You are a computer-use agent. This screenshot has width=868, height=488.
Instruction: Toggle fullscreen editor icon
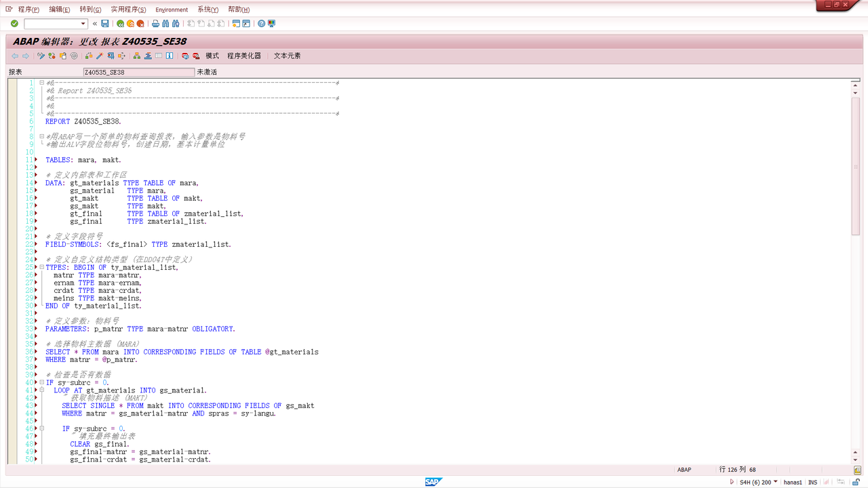(159, 56)
